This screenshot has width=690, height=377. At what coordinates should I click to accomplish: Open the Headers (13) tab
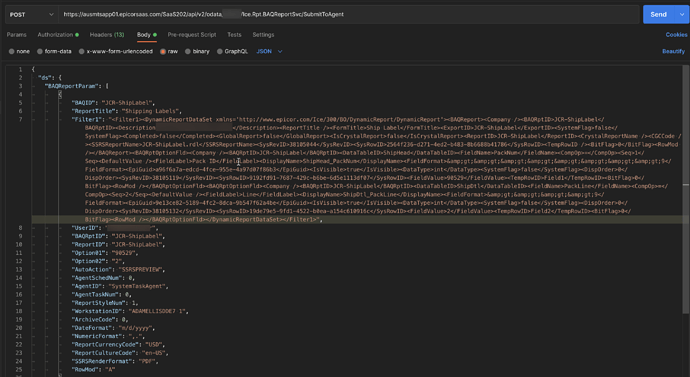[x=107, y=35]
